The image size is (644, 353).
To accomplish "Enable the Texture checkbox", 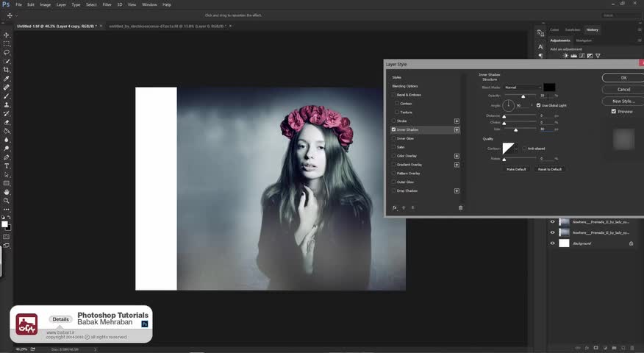I will coord(397,113).
